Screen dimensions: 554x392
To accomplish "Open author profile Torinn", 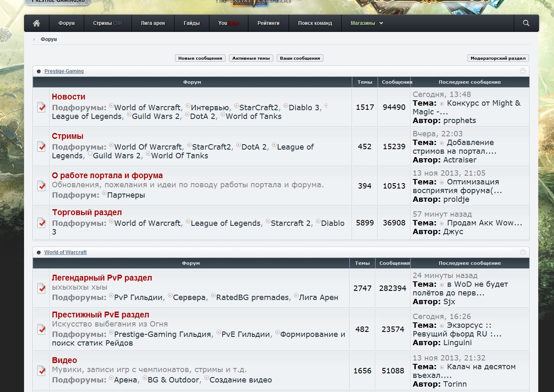I will pos(455,384).
